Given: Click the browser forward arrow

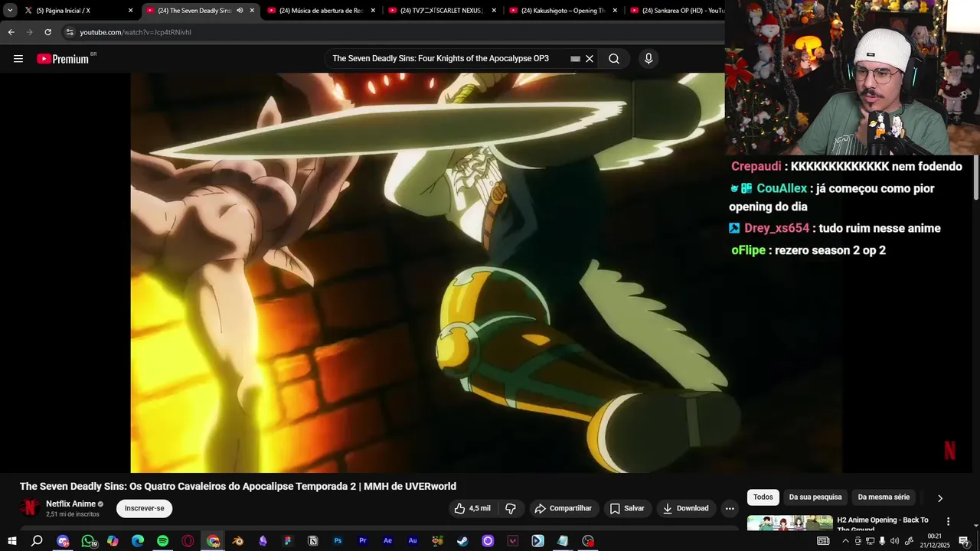Looking at the screenshot, I should click(29, 32).
